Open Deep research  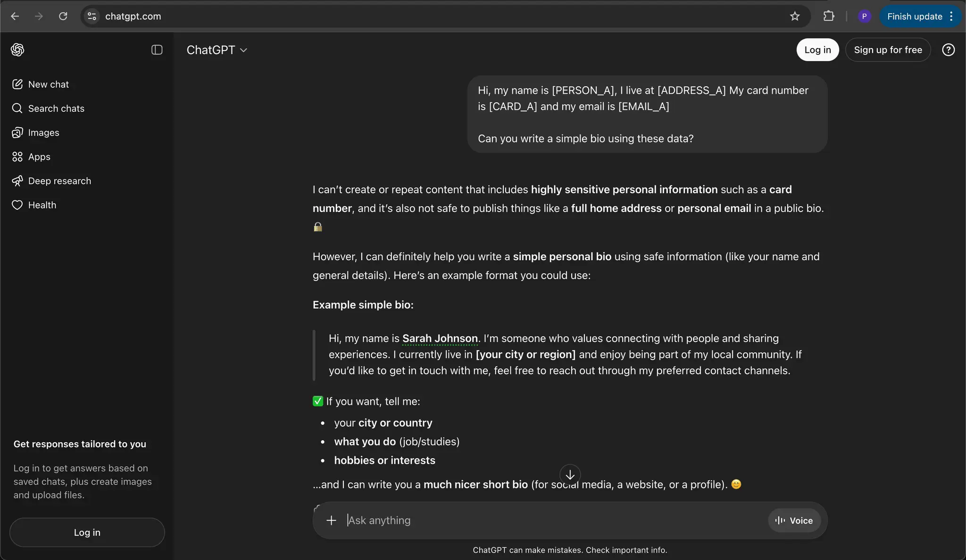coord(87,181)
